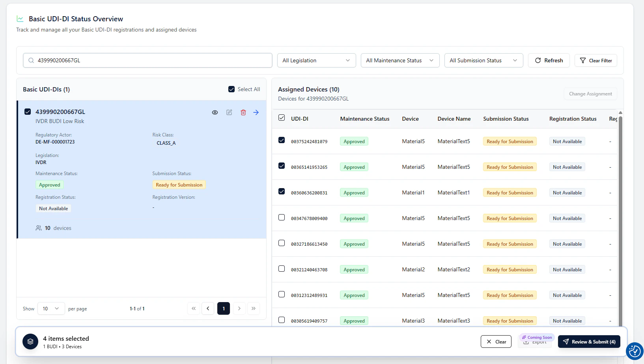Check device 00312312489931
Viewport: 644px width, 364px height.
tap(282, 294)
